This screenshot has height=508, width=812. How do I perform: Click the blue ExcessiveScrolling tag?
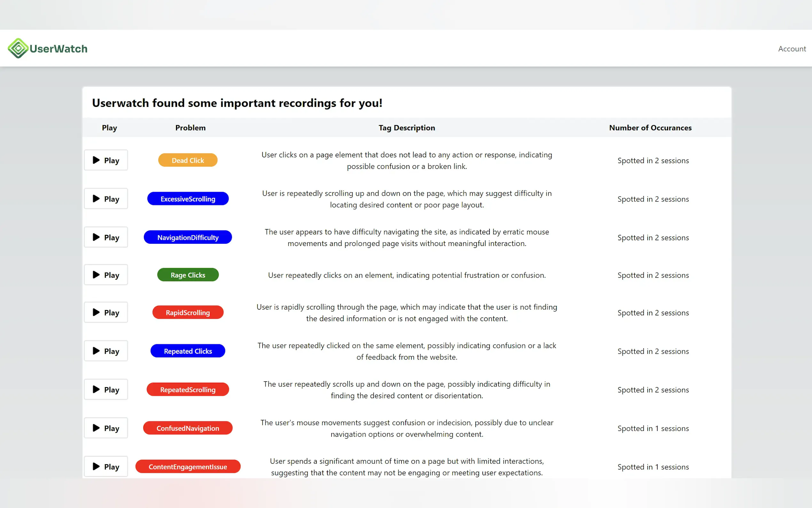click(188, 199)
